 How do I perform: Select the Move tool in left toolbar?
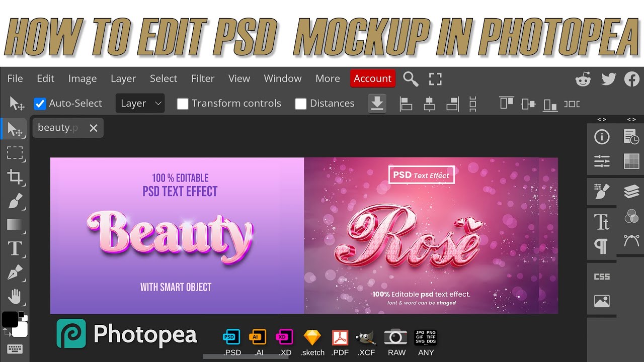click(x=15, y=129)
